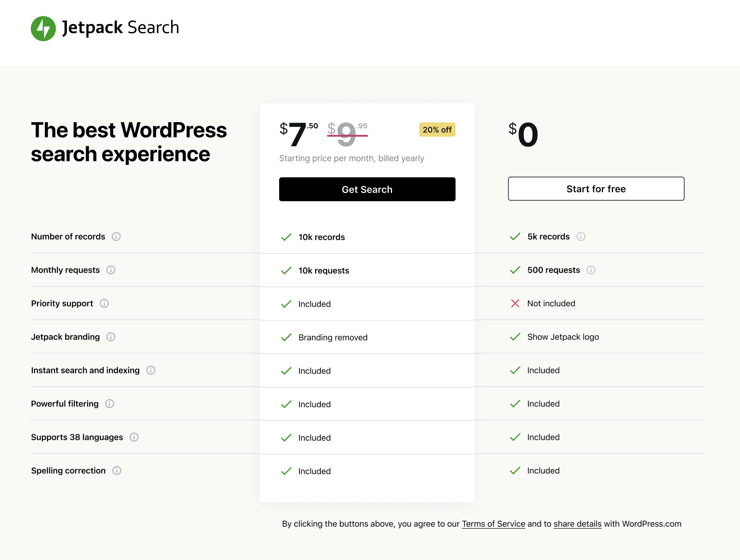Click the checkmark beside 5k records
Image resolution: width=740 pixels, height=560 pixels.
tap(515, 236)
